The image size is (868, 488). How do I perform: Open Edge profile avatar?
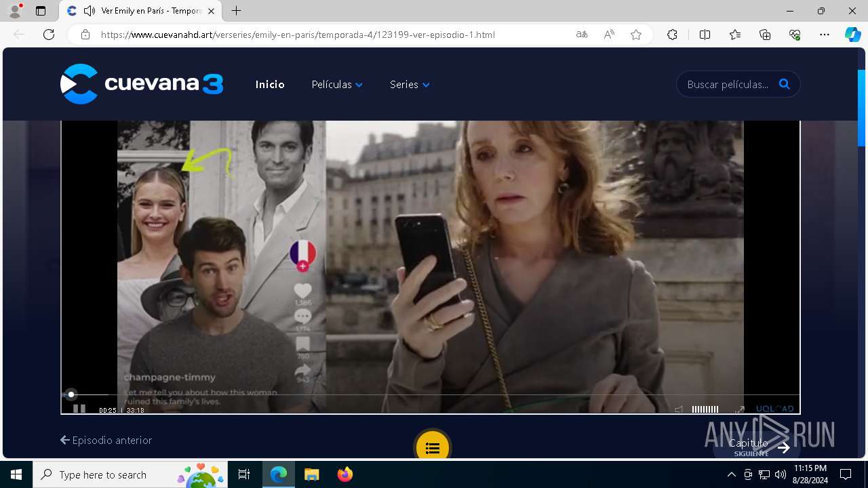point(15,11)
